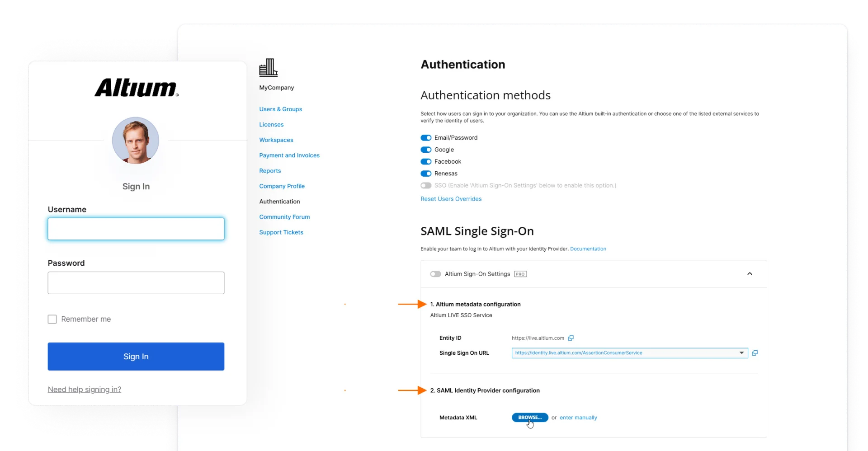Go to Licenses section
This screenshot has width=868, height=451.
click(x=271, y=125)
